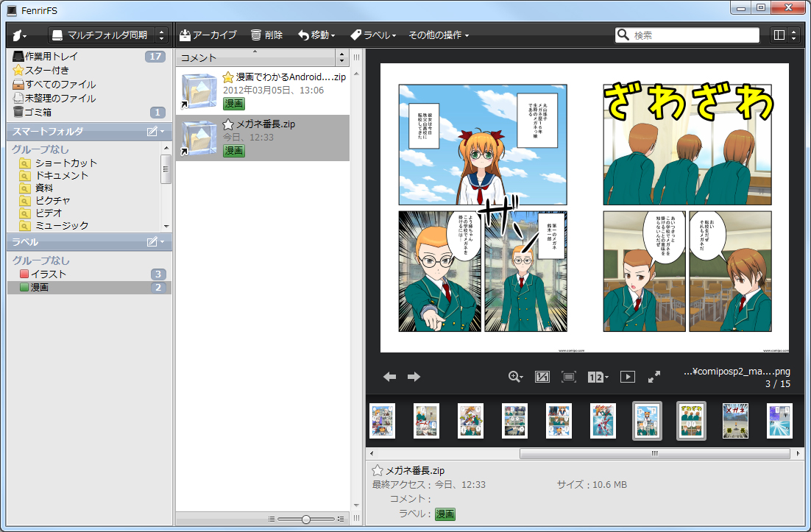The height and width of the screenshot is (532, 811).
Task: Star the メガネ番長.zip file
Action: [229, 124]
